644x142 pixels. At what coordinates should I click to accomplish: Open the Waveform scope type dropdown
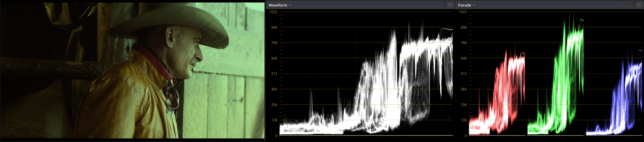click(280, 5)
